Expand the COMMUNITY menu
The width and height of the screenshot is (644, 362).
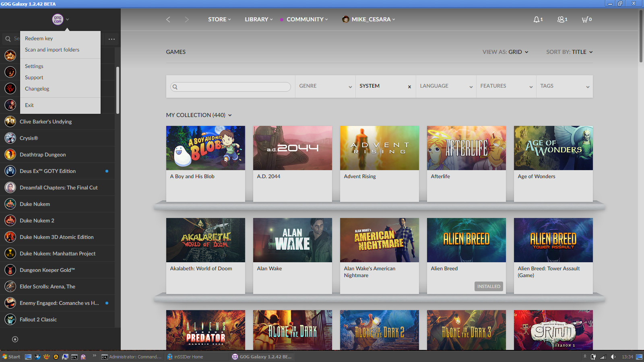coord(307,19)
